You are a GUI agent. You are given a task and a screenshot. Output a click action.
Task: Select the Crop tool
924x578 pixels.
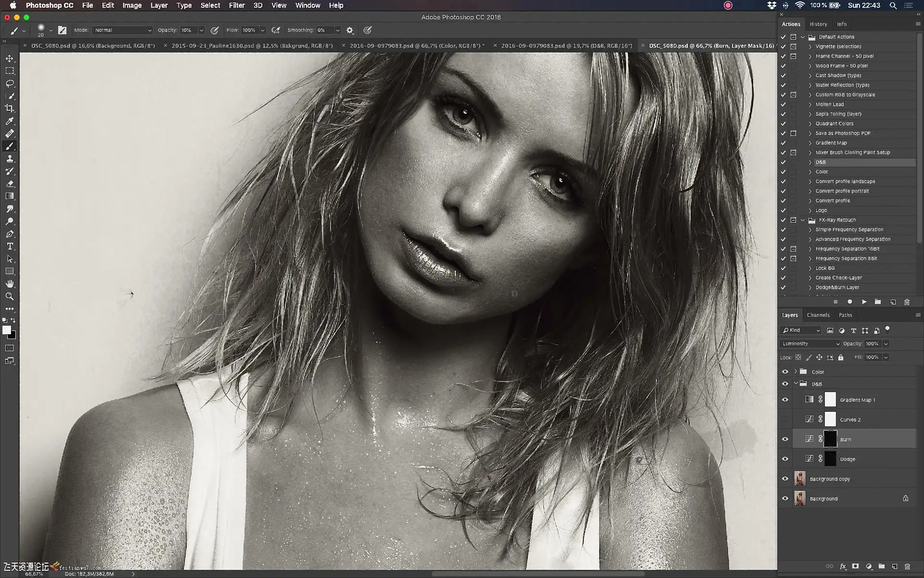(x=10, y=108)
